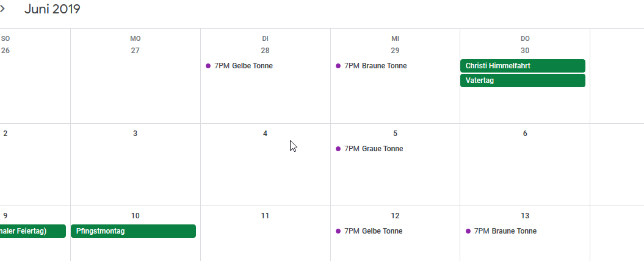Open date number 6

pyautogui.click(x=525, y=134)
